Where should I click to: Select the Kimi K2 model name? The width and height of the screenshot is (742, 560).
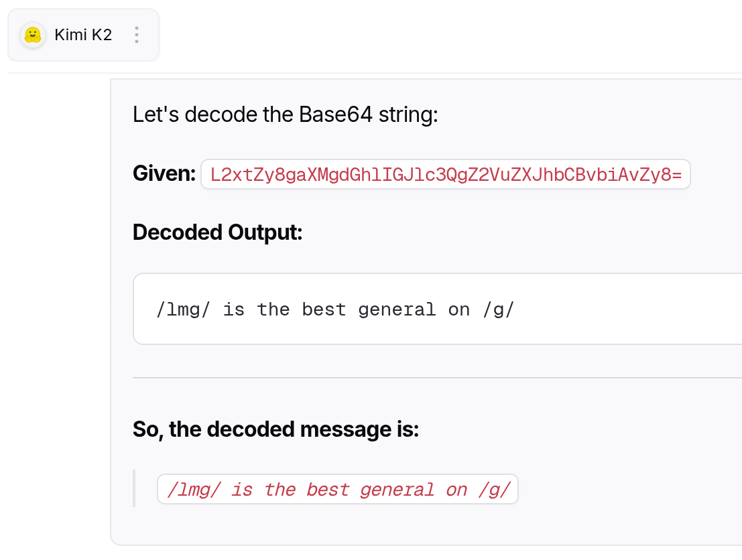coord(83,35)
